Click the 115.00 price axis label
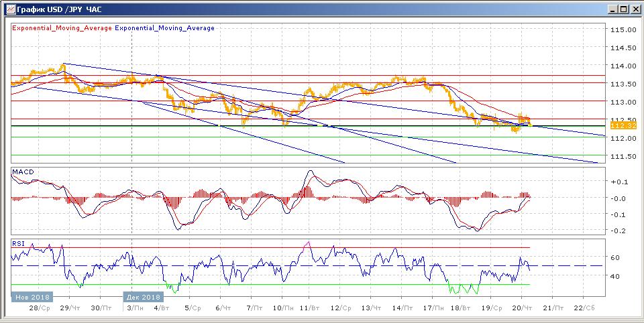The image size is (644, 323). pyautogui.click(x=623, y=30)
